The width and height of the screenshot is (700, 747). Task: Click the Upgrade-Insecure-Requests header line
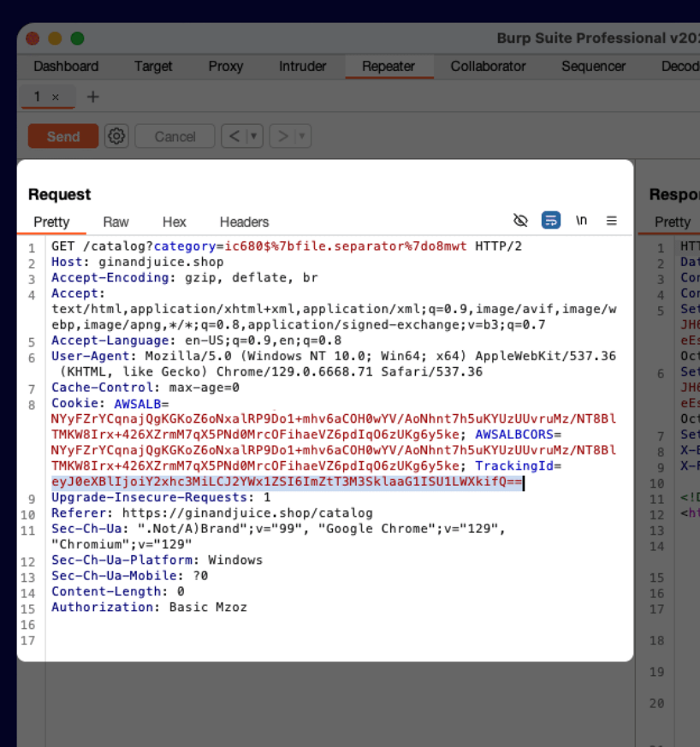point(161,497)
